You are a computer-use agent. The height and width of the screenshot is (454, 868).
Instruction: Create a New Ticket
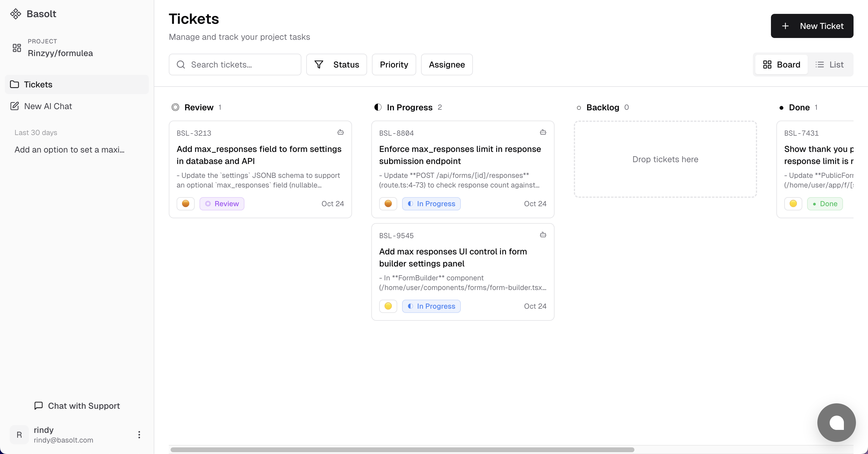click(812, 26)
